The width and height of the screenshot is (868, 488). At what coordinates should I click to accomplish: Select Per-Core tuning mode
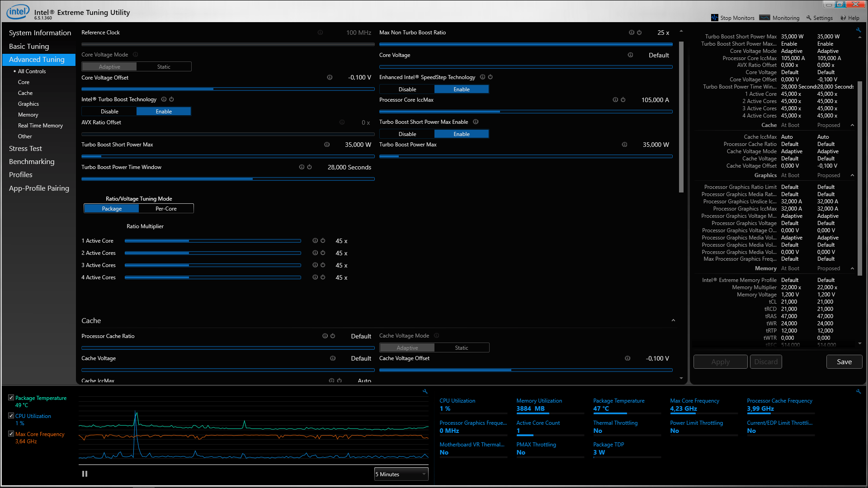click(x=166, y=209)
